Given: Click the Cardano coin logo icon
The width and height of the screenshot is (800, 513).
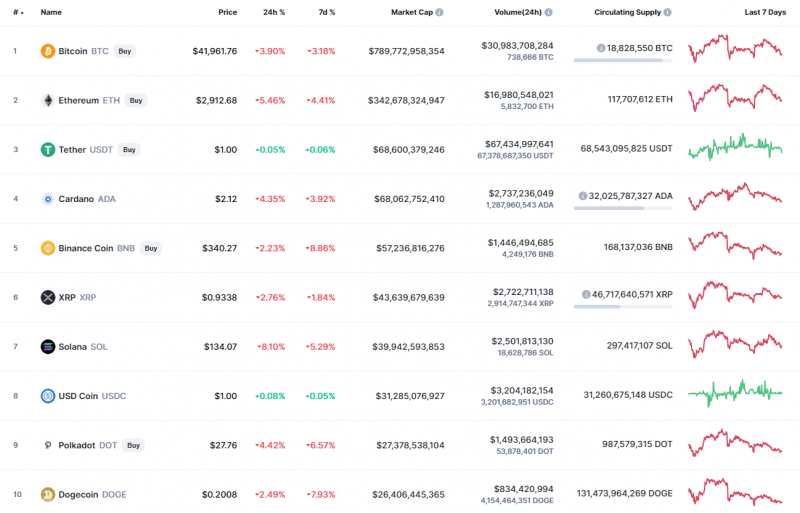Looking at the screenshot, I should [x=47, y=199].
